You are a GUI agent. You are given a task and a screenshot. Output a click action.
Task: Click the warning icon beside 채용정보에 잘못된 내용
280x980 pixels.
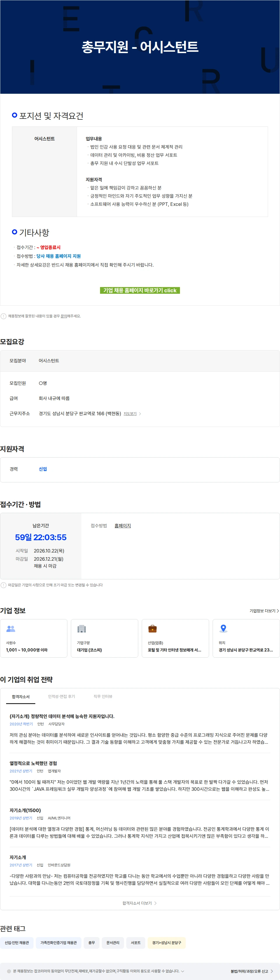[x=3, y=316]
